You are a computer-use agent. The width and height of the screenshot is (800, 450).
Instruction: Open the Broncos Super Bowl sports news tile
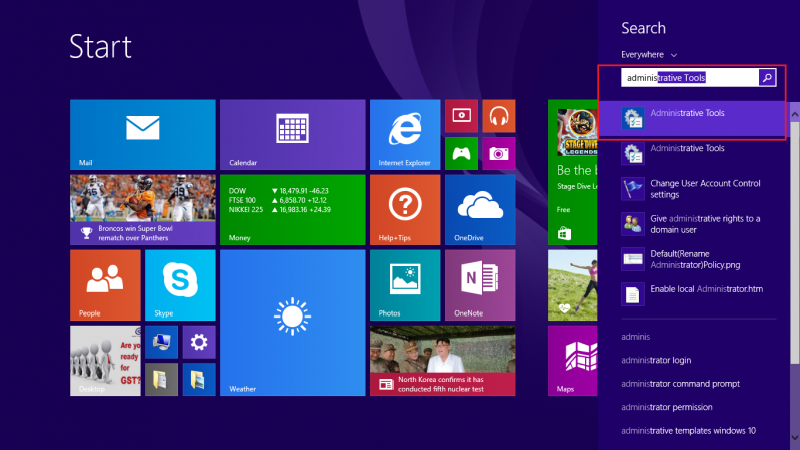point(143,210)
